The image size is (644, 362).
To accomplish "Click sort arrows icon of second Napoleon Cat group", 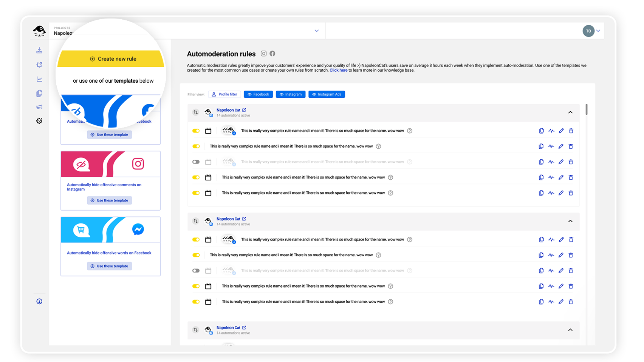I will tap(195, 221).
